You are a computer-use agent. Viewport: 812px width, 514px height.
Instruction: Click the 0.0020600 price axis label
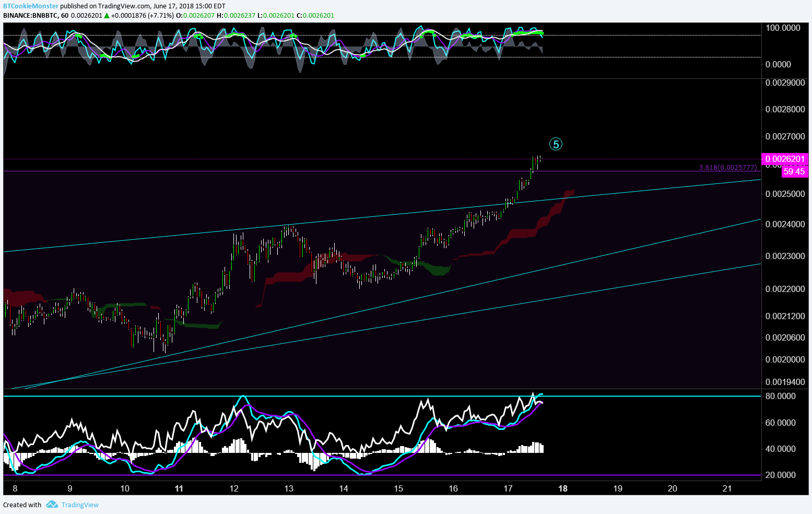click(785, 337)
